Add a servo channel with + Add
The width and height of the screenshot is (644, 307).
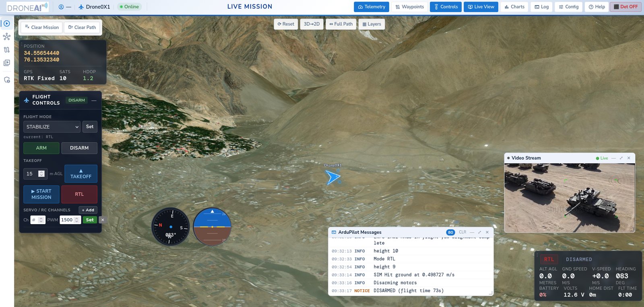(88, 210)
